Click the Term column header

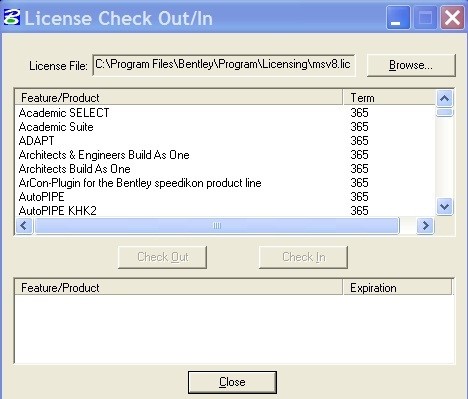coord(389,98)
